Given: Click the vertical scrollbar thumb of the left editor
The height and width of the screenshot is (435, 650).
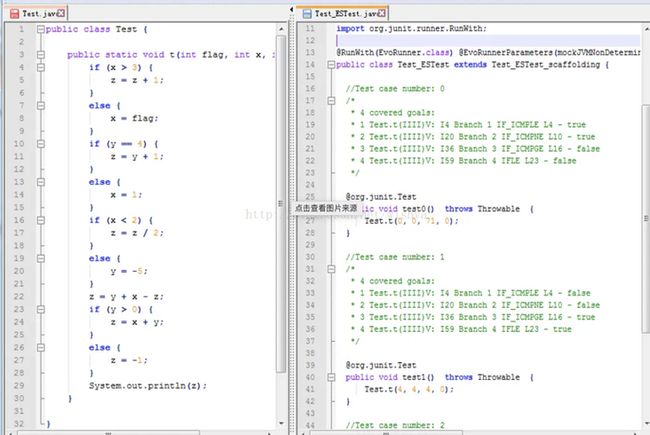Looking at the screenshot, I should 281,203.
